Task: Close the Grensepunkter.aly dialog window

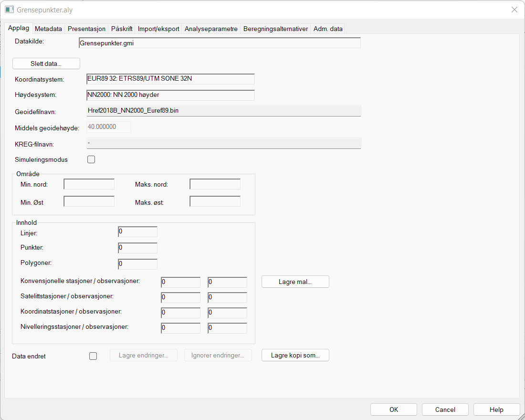Action: tap(514, 10)
